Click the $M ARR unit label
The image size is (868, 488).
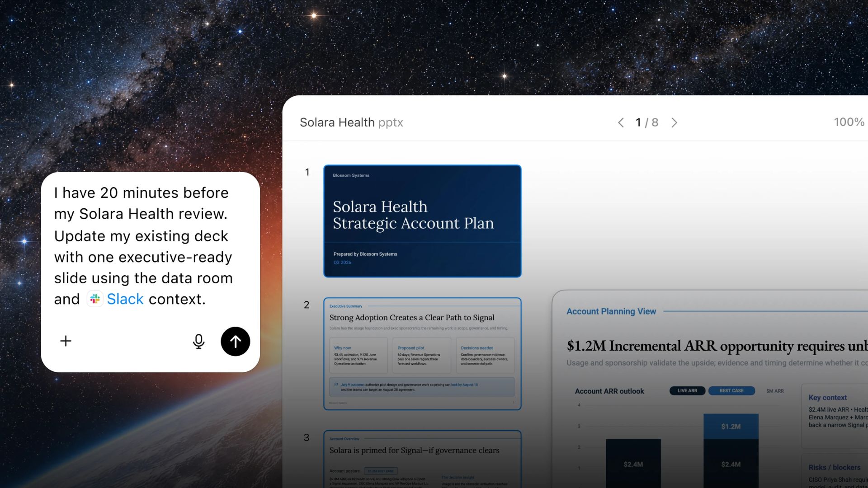(x=775, y=391)
